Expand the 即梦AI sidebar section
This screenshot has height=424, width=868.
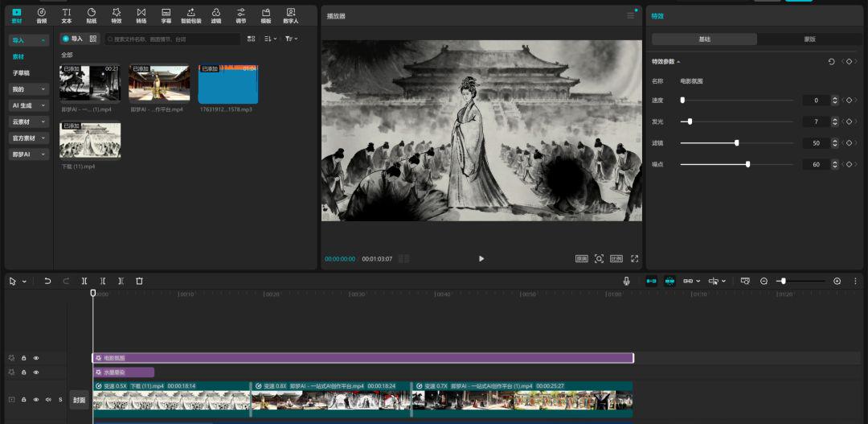click(x=29, y=154)
